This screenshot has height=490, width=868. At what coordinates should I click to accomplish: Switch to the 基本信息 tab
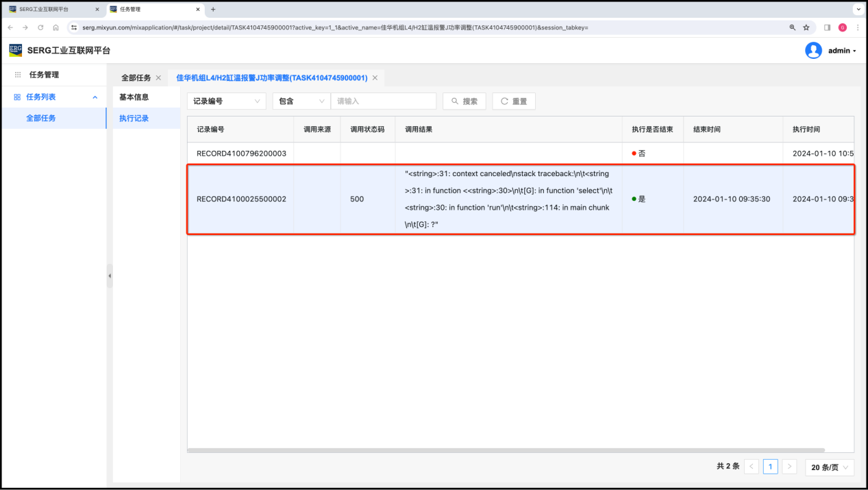pos(134,97)
